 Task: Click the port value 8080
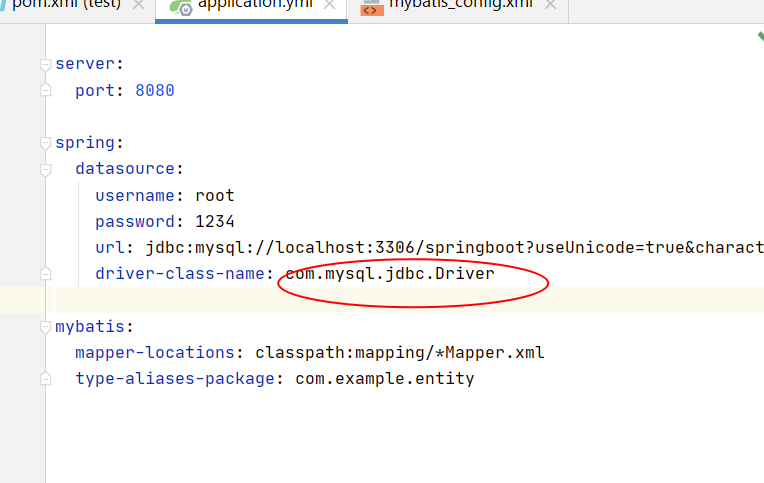click(154, 90)
